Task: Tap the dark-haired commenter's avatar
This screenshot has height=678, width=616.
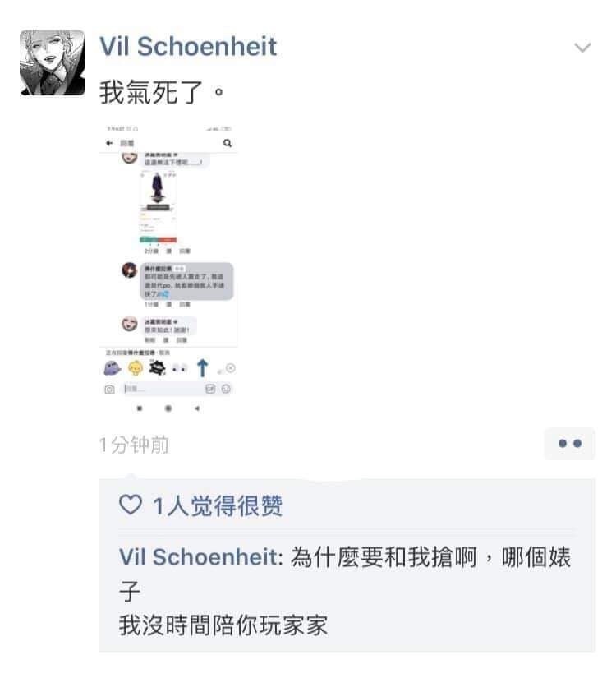Action: (129, 270)
